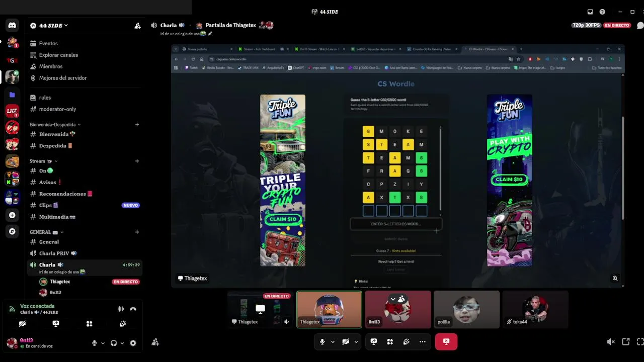Pop out the stream into a window
The height and width of the screenshot is (362, 644).
[626, 342]
